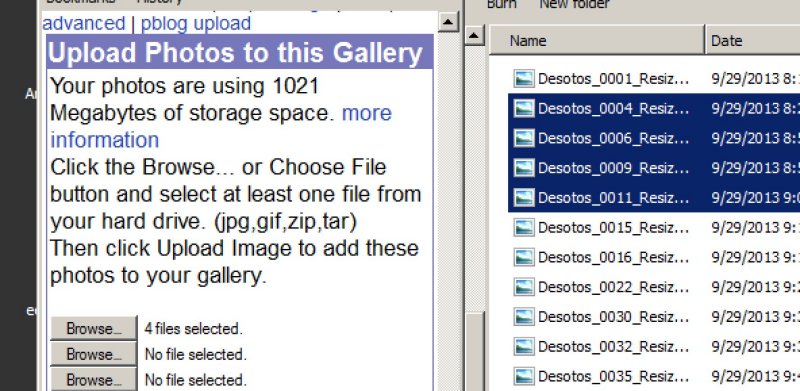
Task: Select the file name Desotos_0001_Resiz…
Action: 614,79
